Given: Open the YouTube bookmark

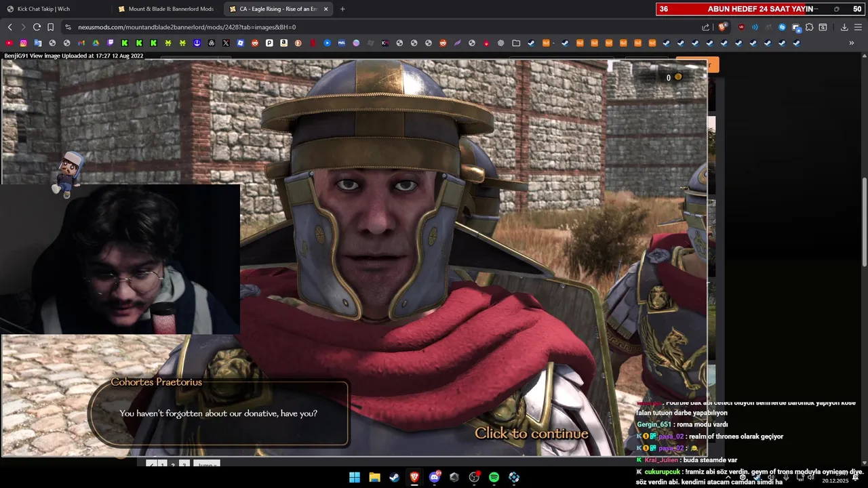Looking at the screenshot, I should [9, 43].
